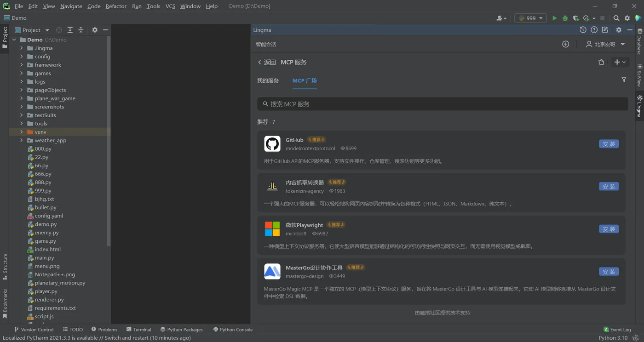This screenshot has height=342, width=644.
Task: Open the Structure side tool window
Action: point(5,267)
